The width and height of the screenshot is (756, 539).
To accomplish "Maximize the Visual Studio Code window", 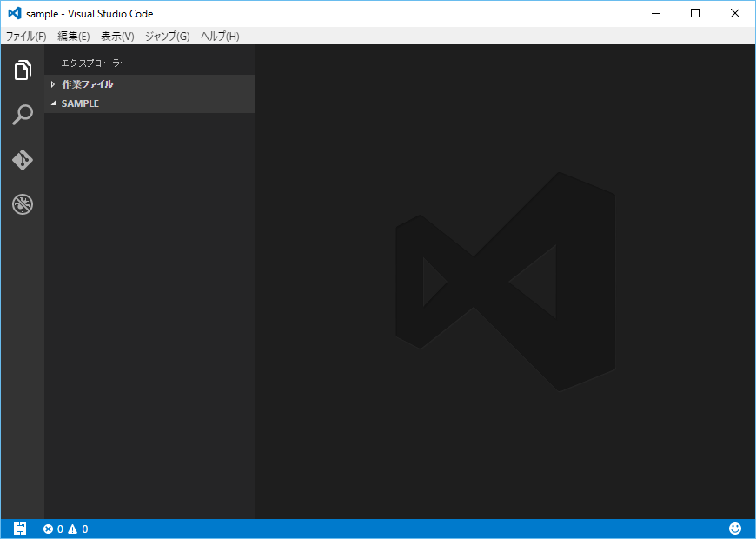I will pos(695,14).
